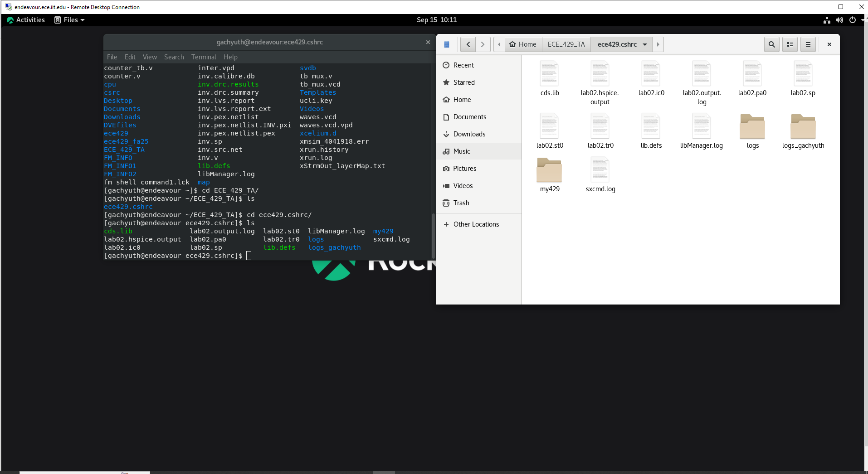Select the sxcmd.log file
Viewport: 868px width, 474px height.
click(600, 169)
